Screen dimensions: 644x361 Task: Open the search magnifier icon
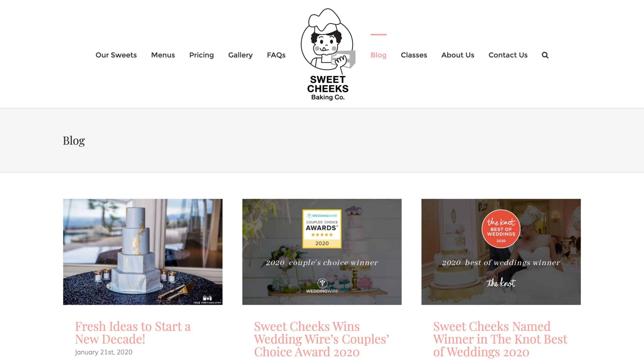(x=545, y=55)
